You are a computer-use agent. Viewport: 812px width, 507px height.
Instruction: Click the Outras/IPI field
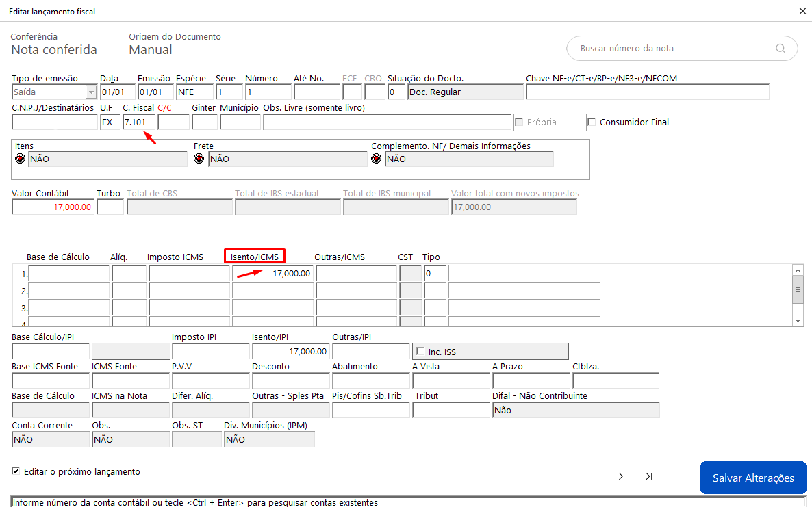[x=371, y=351]
